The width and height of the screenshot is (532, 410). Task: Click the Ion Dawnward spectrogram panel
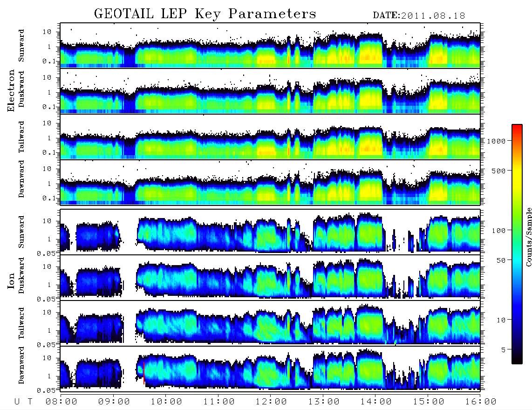click(270, 369)
